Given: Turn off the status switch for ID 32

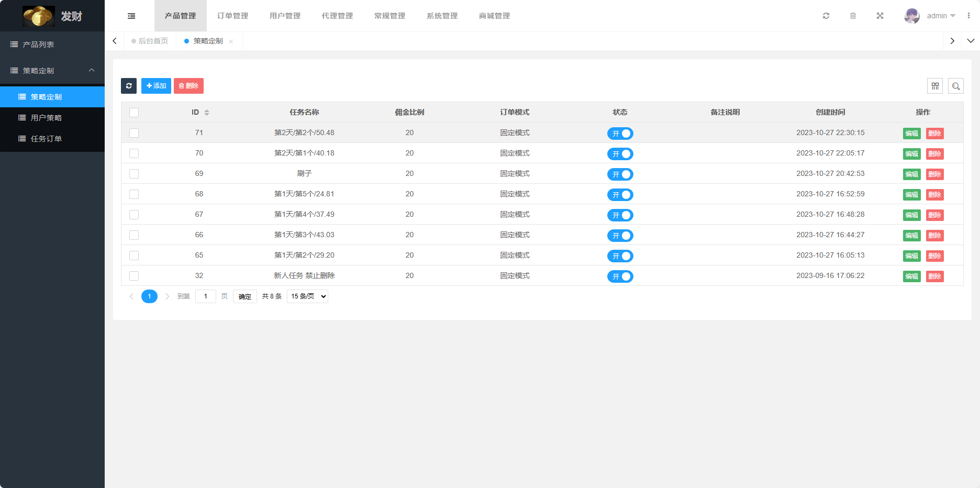Looking at the screenshot, I should pyautogui.click(x=620, y=276).
